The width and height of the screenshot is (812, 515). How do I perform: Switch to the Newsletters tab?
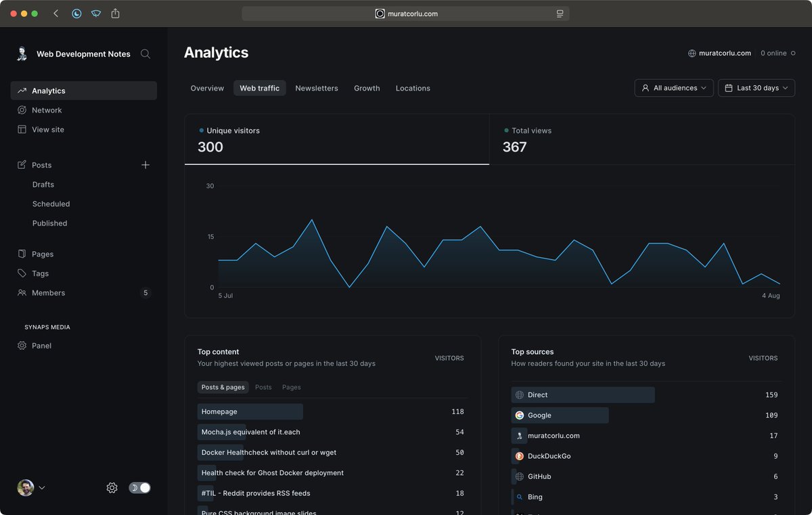317,89
